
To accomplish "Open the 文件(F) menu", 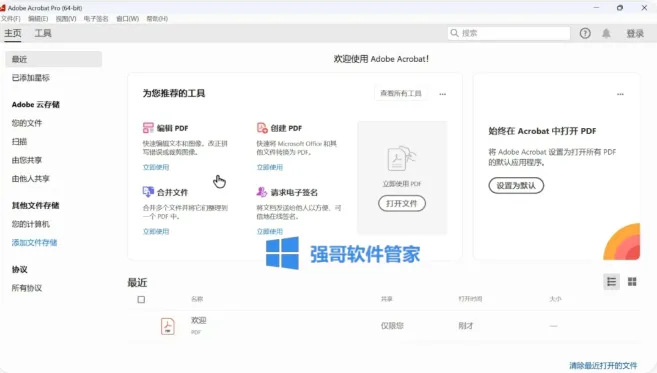I will (x=10, y=18).
